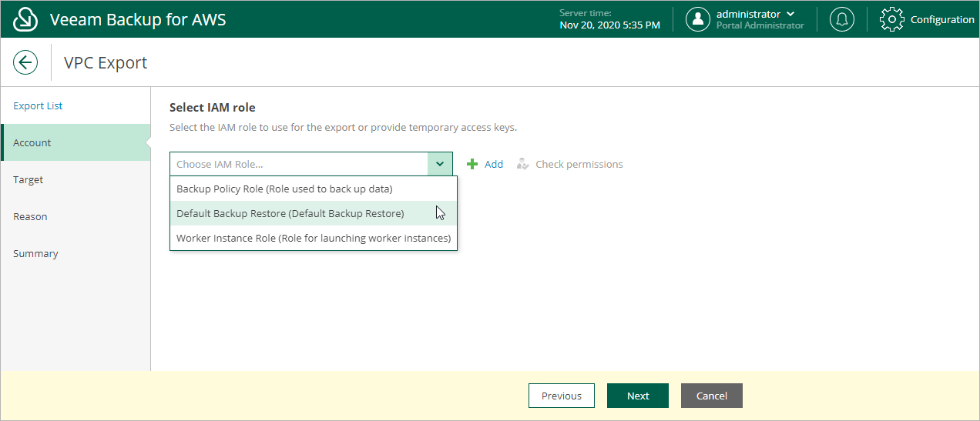Click the green plus Add icon
Viewport: 980px width, 421px height.
point(473,164)
